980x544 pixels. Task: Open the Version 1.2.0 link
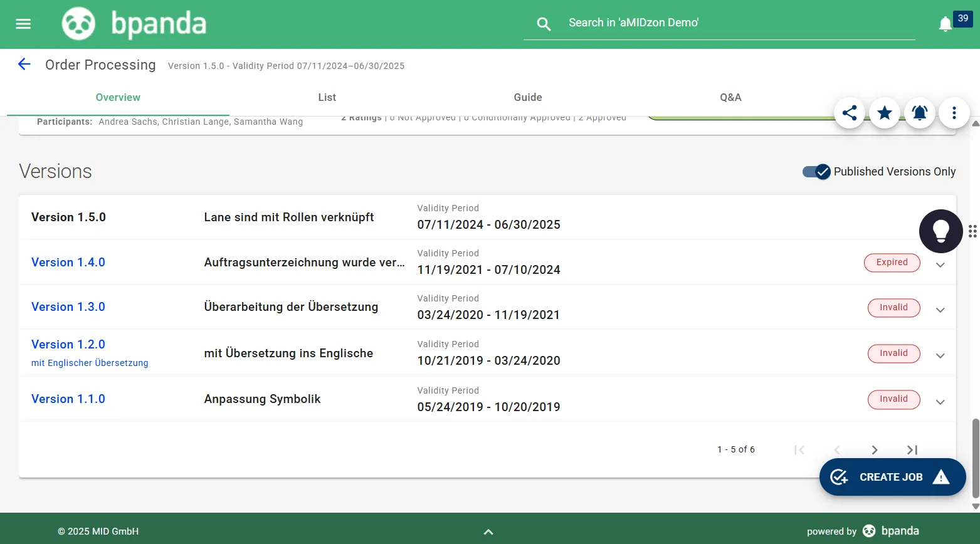(x=68, y=345)
